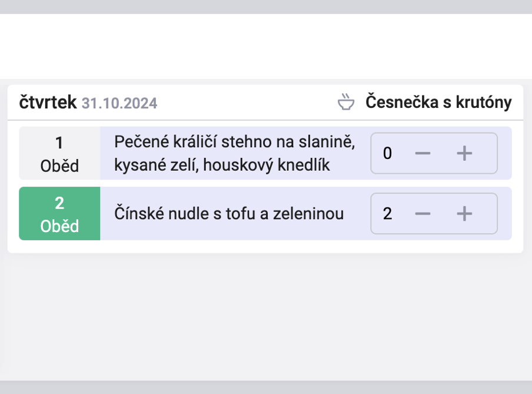This screenshot has height=394, width=532.
Task: Open the Česnečka s krutóny soup label
Action: (438, 102)
